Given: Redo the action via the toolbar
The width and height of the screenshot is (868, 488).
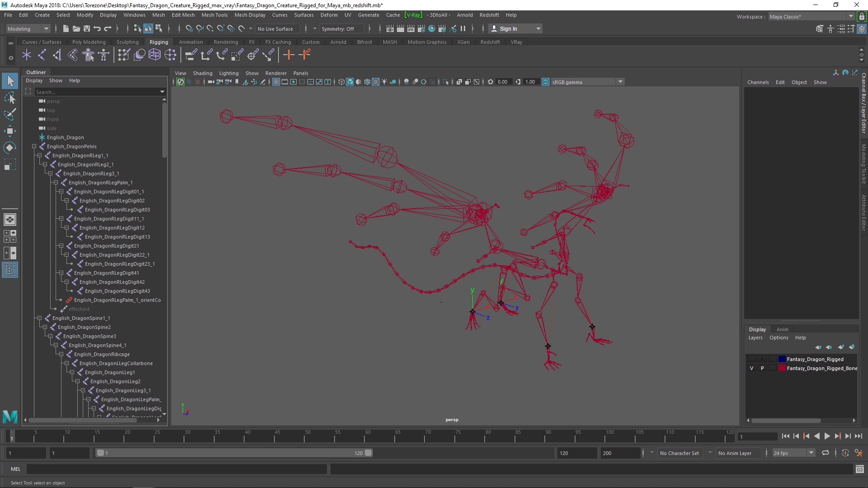Looking at the screenshot, I should (x=108, y=28).
